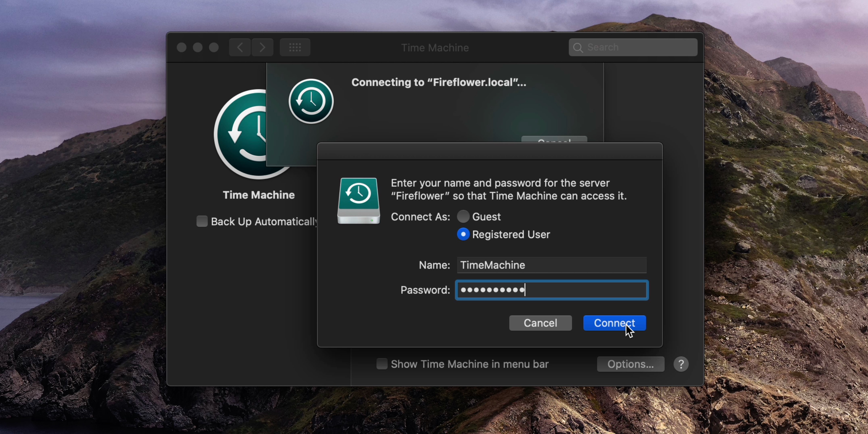
Task: Select the Guest radio button
Action: pos(463,217)
